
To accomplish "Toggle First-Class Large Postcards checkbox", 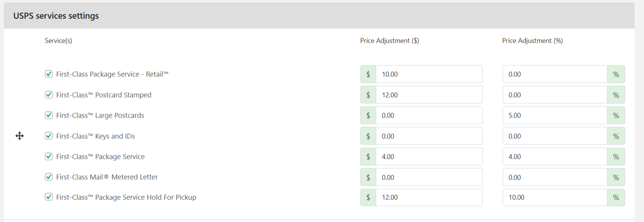I will pyautogui.click(x=49, y=115).
